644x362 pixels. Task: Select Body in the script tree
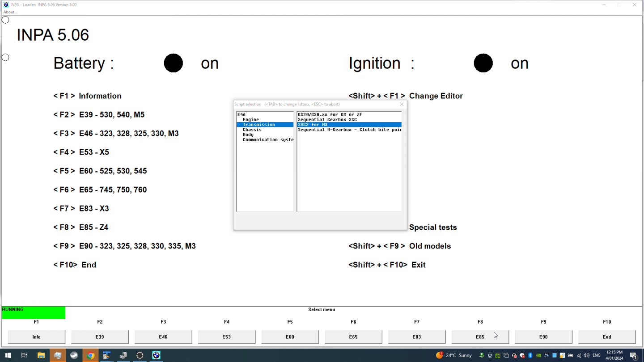(248, 135)
